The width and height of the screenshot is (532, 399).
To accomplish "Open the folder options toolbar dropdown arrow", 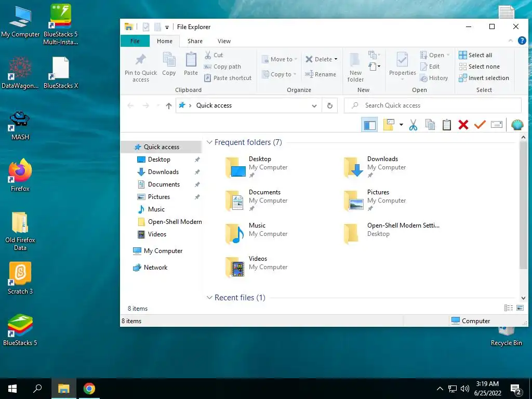I will tap(401, 125).
